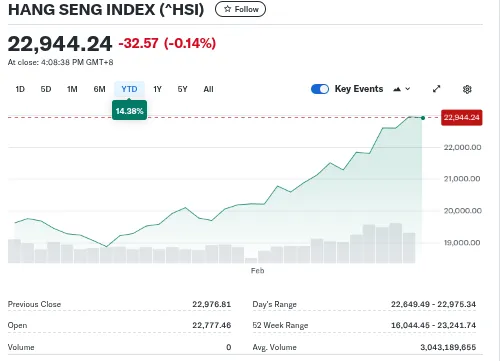Click the 14.38% YTD return badge
The height and width of the screenshot is (361, 500).
coord(129,111)
